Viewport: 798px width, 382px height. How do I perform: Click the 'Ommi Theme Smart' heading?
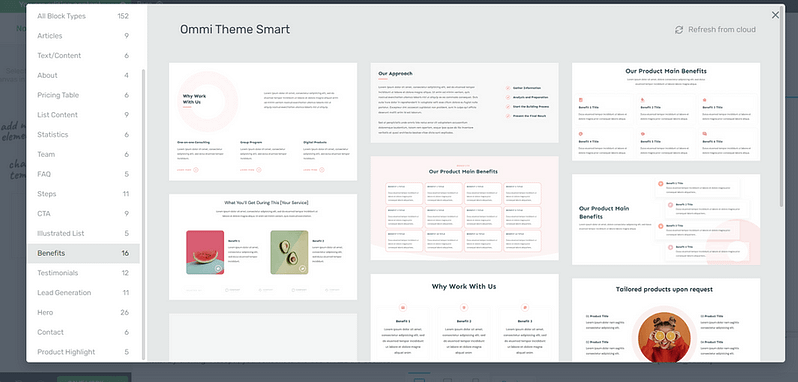235,30
